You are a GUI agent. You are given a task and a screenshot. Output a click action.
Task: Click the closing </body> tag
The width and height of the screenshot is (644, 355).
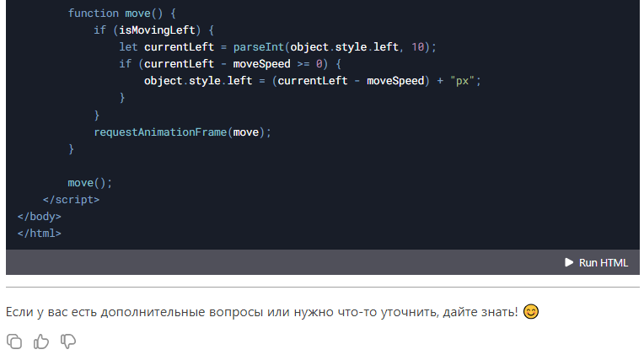(x=39, y=217)
